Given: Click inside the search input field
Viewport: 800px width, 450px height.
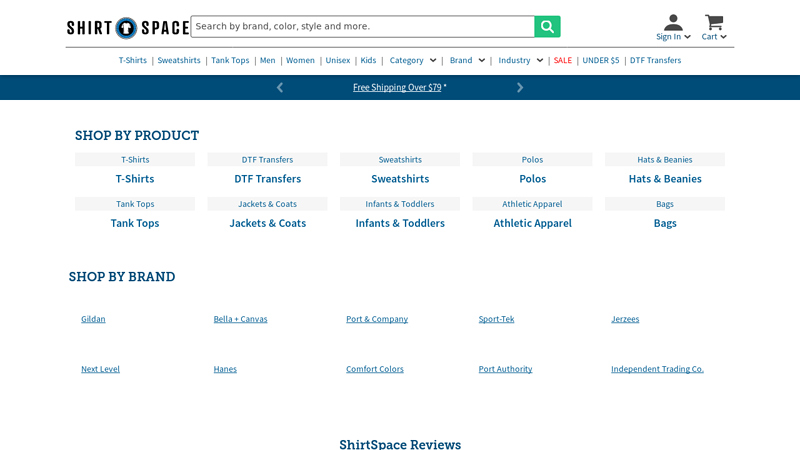Looking at the screenshot, I should pos(362,27).
